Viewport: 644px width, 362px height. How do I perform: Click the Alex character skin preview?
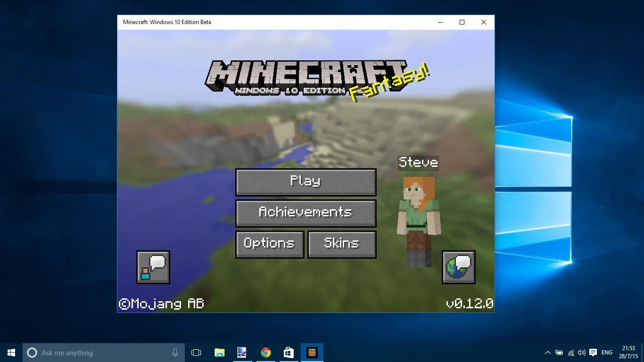coord(419,222)
